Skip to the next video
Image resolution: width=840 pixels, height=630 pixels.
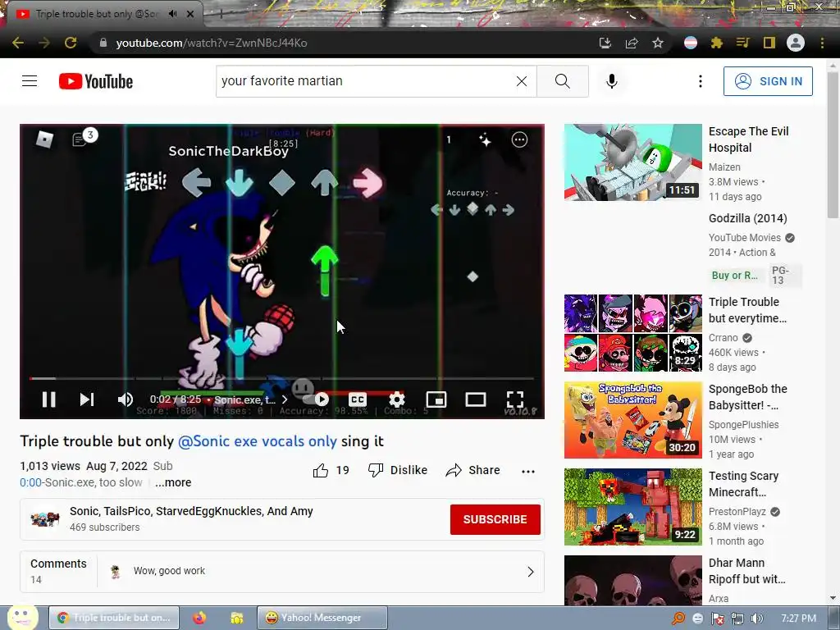[x=87, y=399]
